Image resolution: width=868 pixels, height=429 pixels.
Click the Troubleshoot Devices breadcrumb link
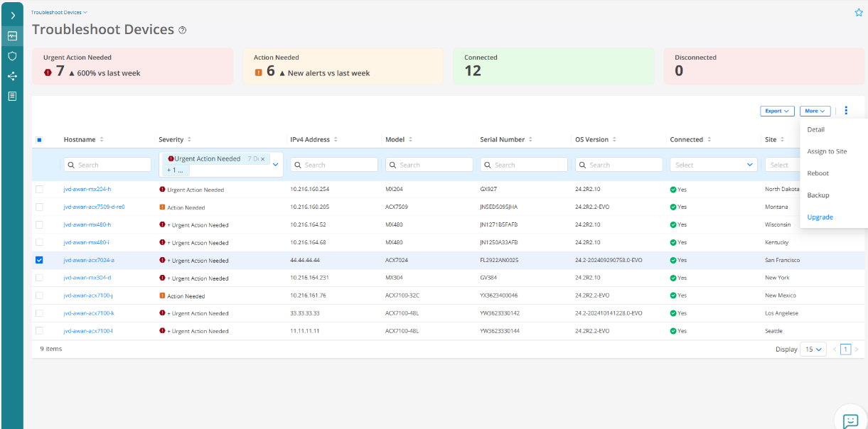tap(59, 12)
